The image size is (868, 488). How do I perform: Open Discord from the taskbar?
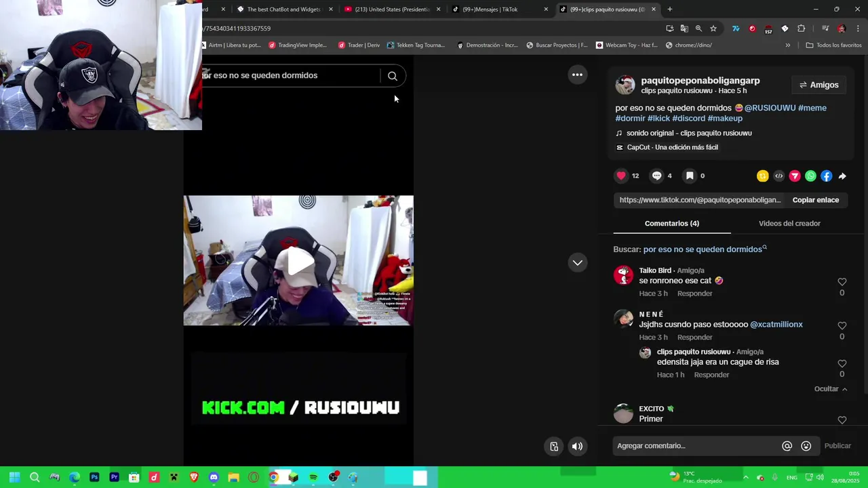[214, 477]
